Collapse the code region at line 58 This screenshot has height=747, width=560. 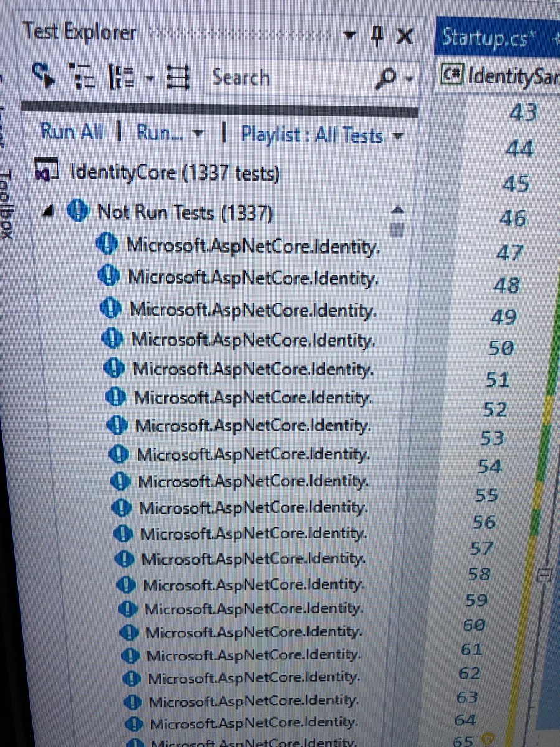544,576
